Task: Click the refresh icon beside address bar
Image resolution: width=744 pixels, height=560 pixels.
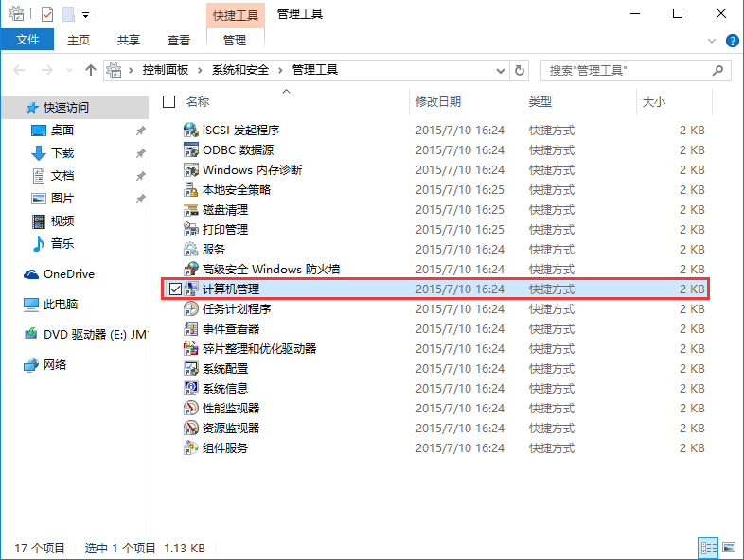Action: (519, 70)
